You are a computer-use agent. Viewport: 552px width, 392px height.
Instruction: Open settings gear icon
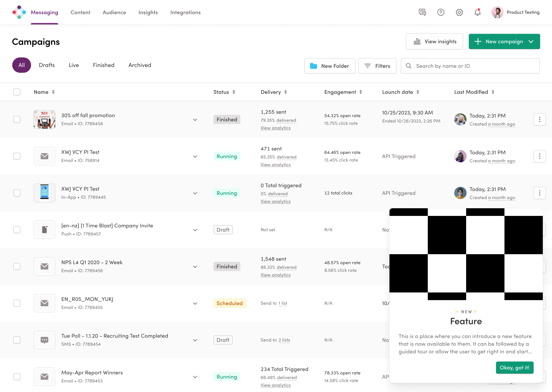pos(459,12)
